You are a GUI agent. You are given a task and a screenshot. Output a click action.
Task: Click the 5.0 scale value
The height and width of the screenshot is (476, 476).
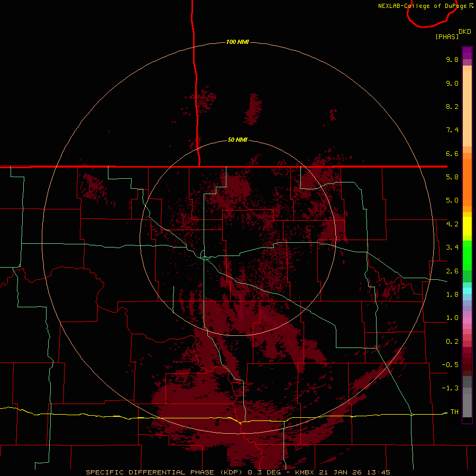pyautogui.click(x=452, y=200)
